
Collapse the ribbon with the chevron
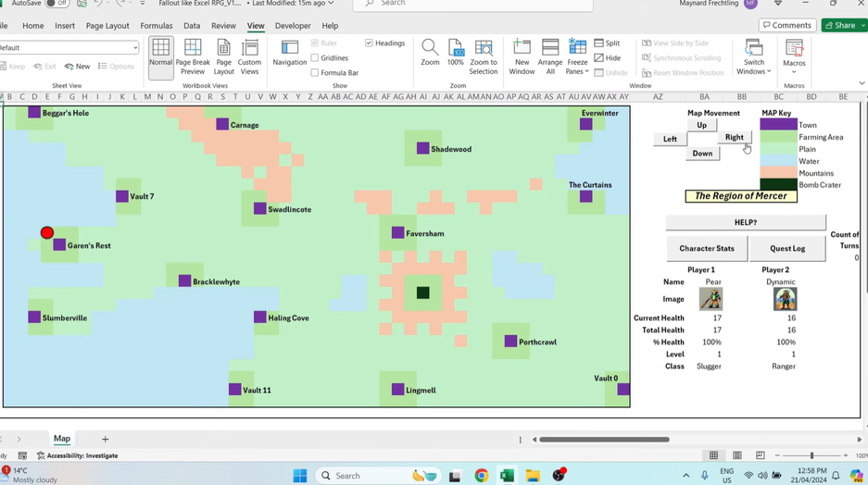point(862,83)
